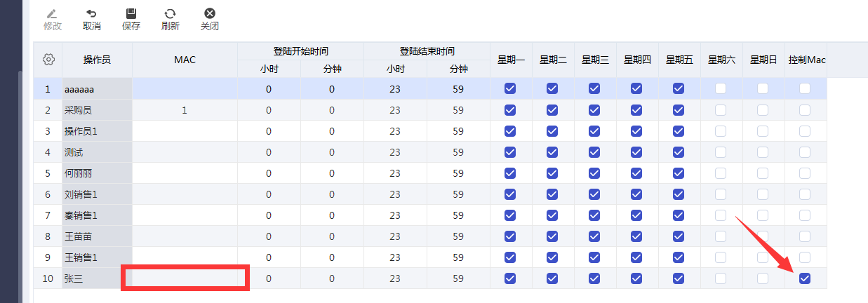
Task: Enable 控制Mac checkbox for 采购员
Action: pyautogui.click(x=805, y=110)
